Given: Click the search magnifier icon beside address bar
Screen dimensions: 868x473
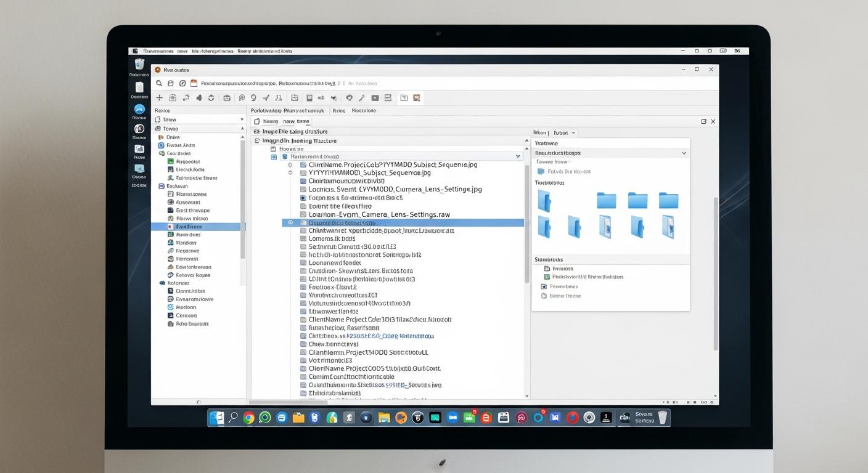Looking at the screenshot, I should tap(159, 83).
